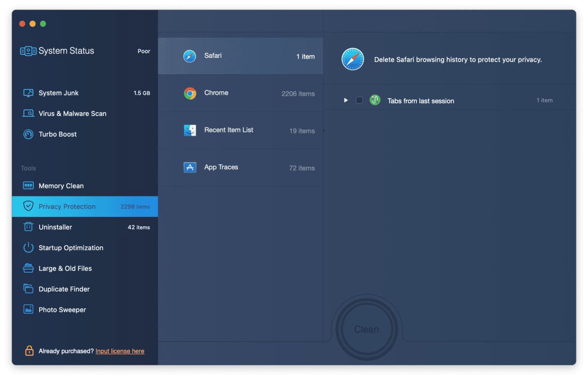
Task: Click the green Tabs session icon
Action: (x=375, y=101)
